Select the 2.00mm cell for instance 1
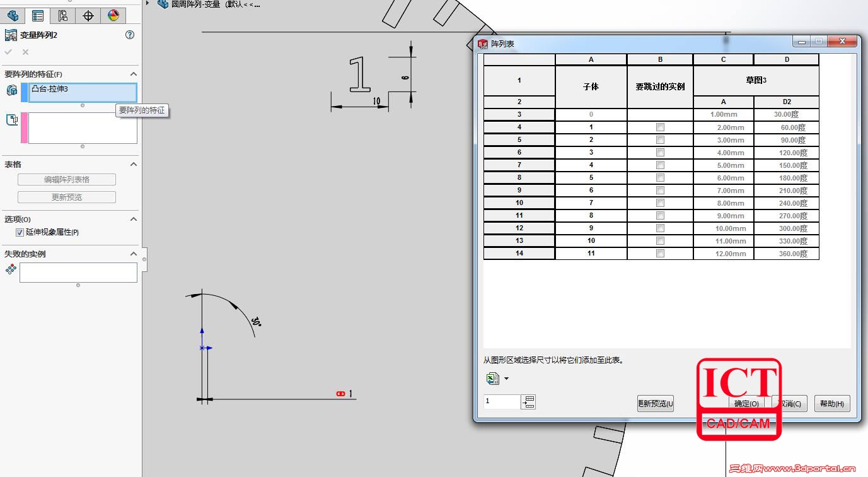 click(x=724, y=127)
